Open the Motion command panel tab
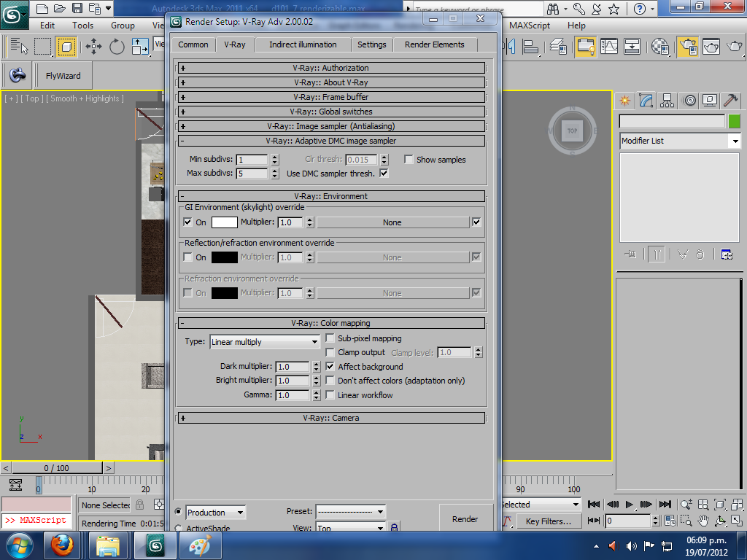The image size is (747, 560). point(689,101)
